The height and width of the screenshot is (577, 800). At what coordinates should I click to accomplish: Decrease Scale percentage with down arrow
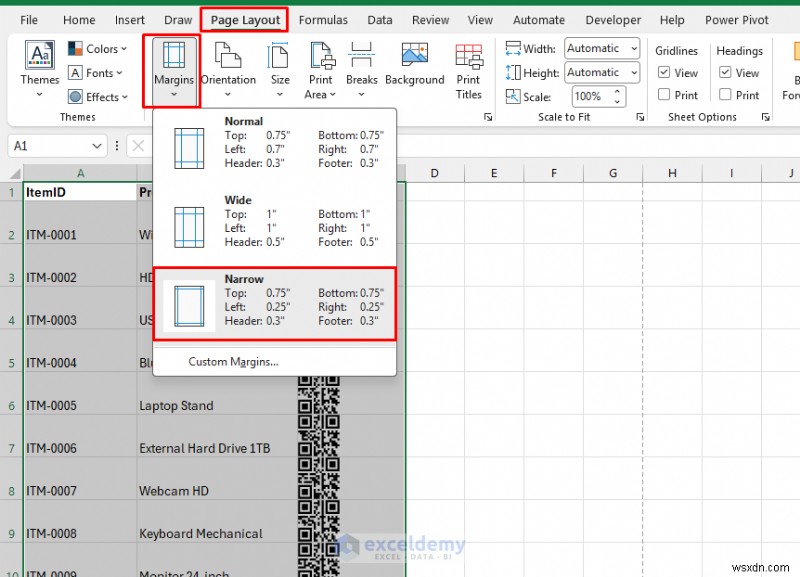tap(617, 102)
